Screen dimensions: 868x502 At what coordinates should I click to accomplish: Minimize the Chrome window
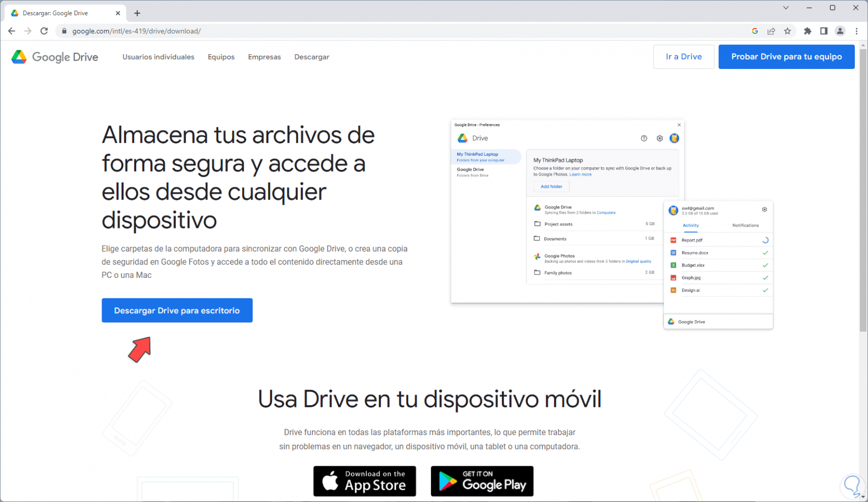tap(809, 8)
